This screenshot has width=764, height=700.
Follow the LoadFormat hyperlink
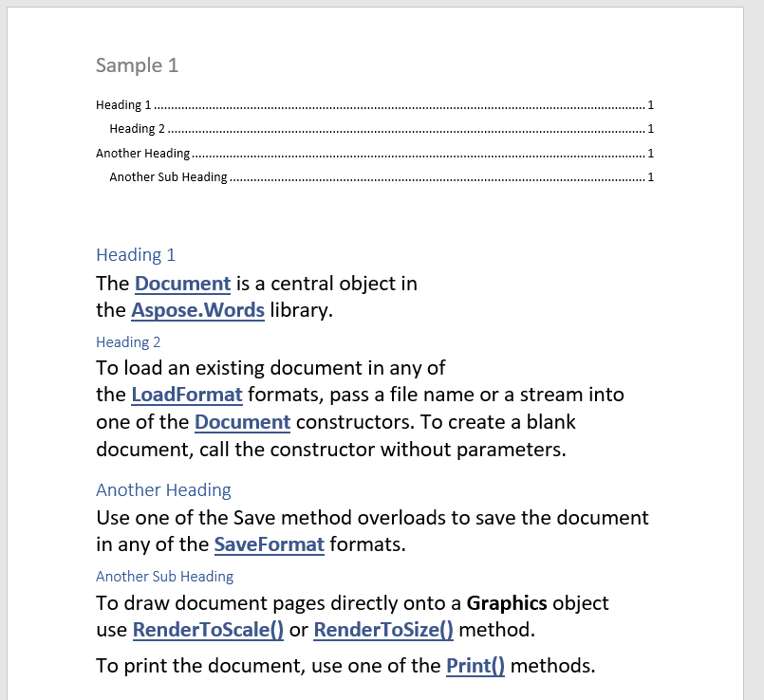pyautogui.click(x=186, y=395)
